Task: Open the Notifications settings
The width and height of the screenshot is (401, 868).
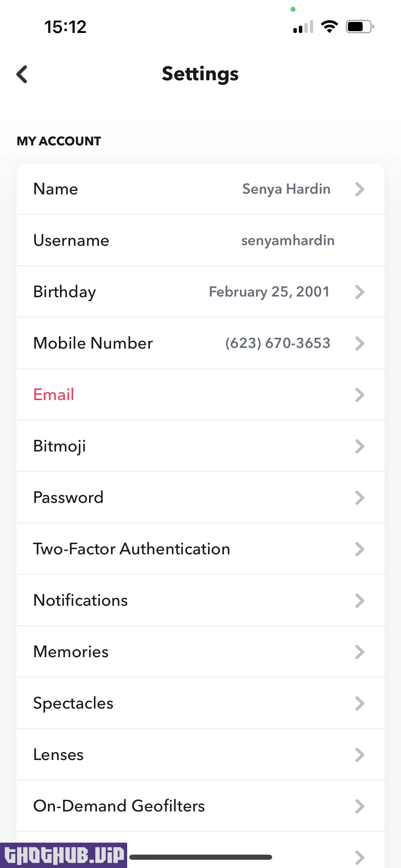Action: click(x=81, y=600)
